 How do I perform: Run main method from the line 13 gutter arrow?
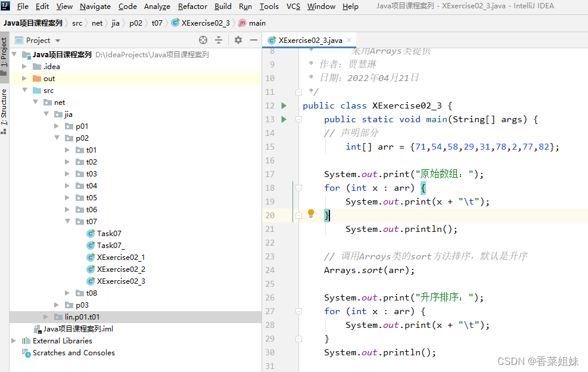click(284, 119)
